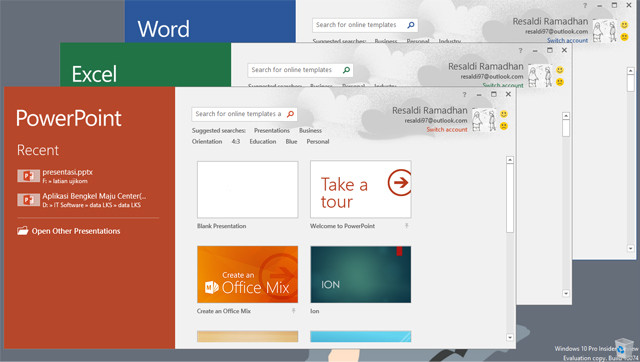Send a smile in Excel window

(560, 70)
